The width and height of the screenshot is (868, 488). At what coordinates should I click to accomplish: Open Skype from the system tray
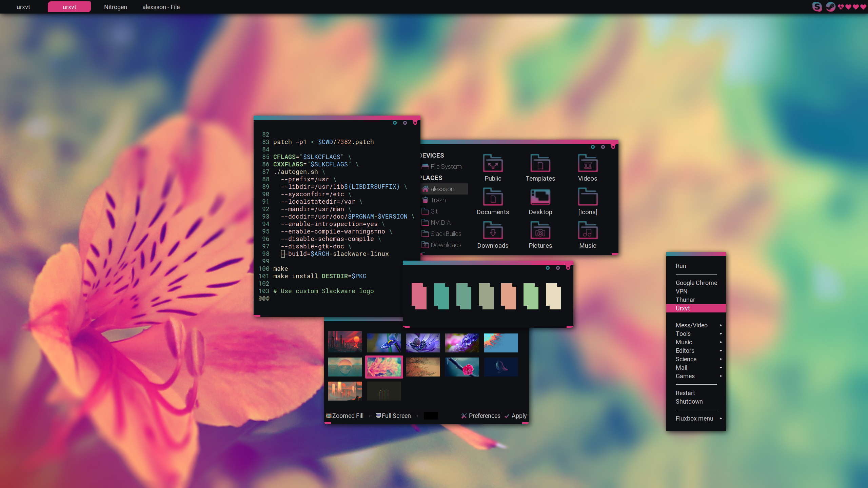coord(818,7)
